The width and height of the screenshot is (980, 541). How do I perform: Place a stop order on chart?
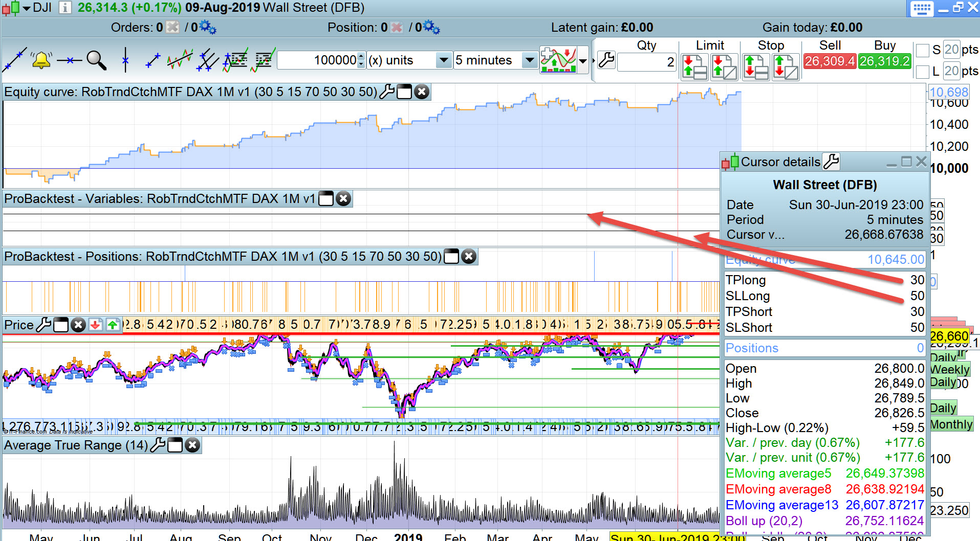click(x=786, y=67)
